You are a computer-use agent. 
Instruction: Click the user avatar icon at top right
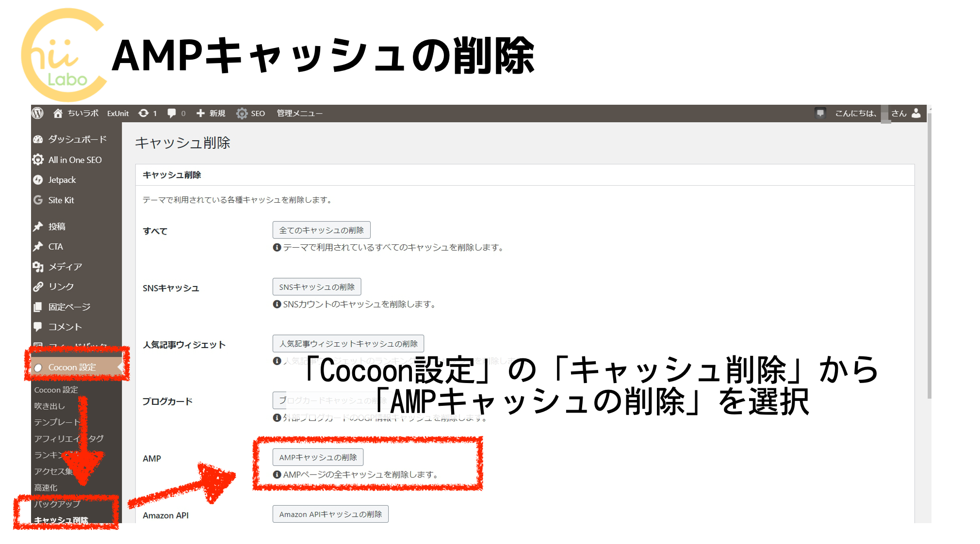tap(916, 113)
